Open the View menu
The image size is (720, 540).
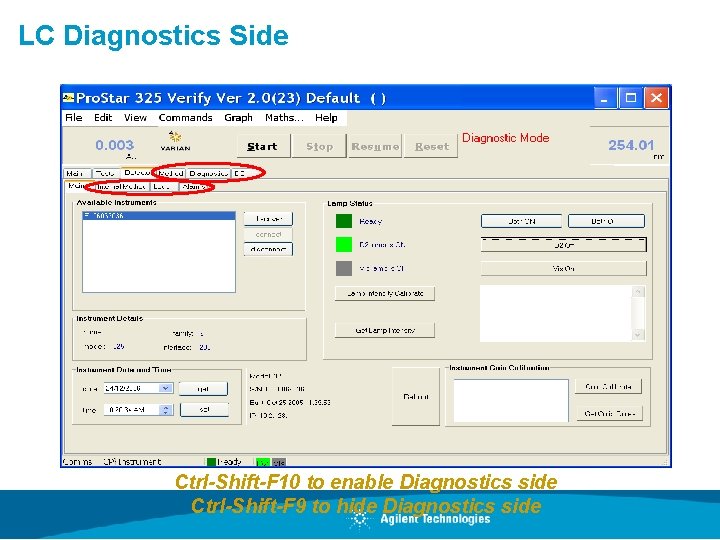[135, 118]
